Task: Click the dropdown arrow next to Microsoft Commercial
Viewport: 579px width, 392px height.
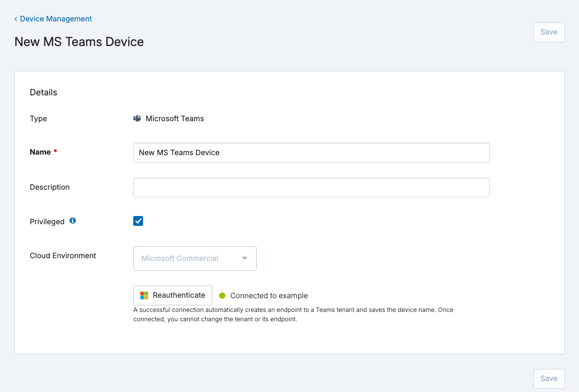Action: click(245, 258)
